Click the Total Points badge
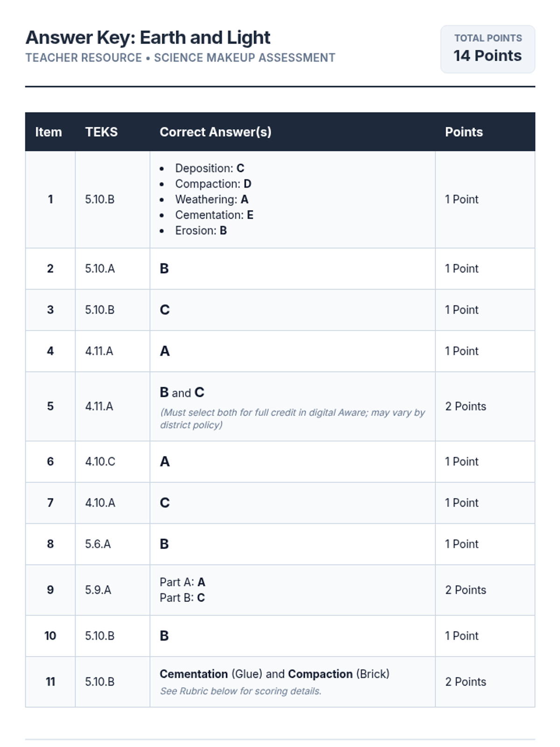Viewport: 560px width, 747px height. pos(488,49)
